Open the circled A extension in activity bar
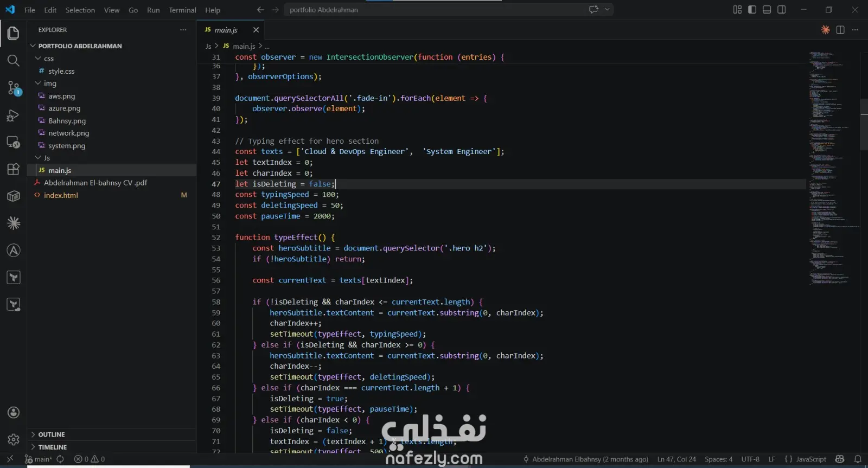The image size is (868, 468). coord(14,250)
